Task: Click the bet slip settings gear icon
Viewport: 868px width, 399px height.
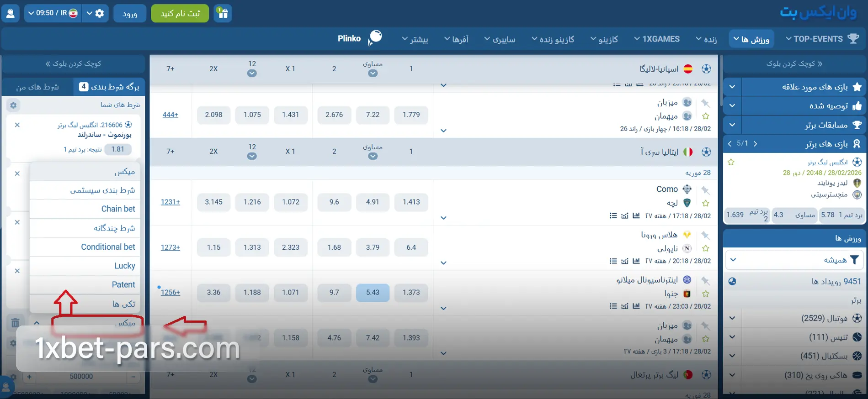Action: click(13, 105)
